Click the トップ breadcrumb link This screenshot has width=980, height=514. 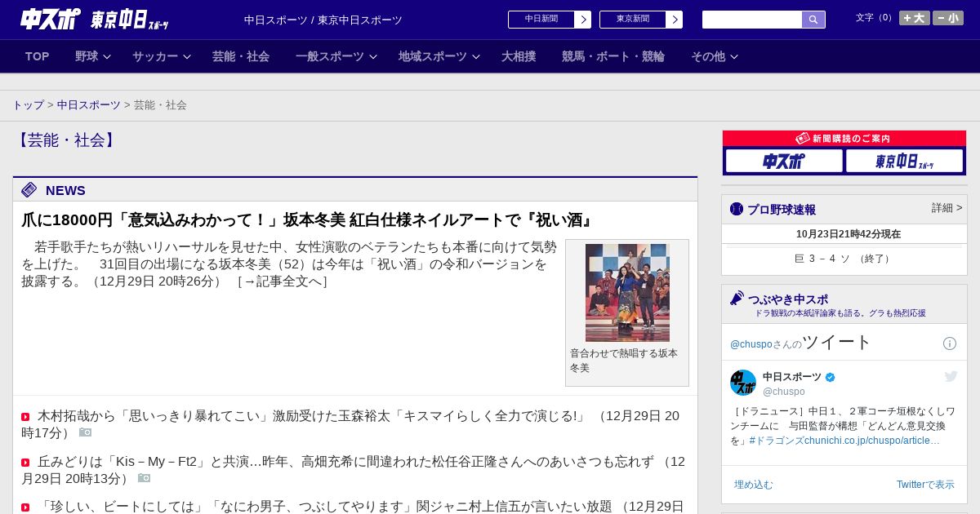pyautogui.click(x=29, y=105)
